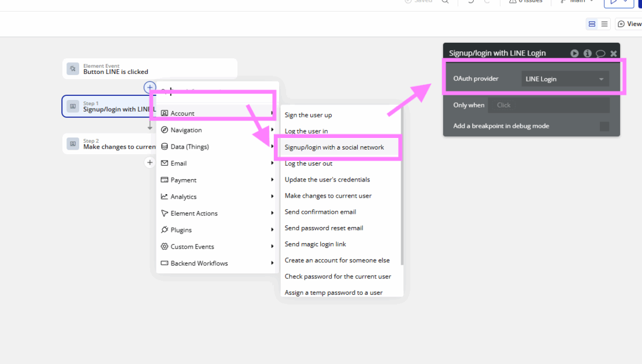
Task: Expand the Backend Workflows submenu arrow
Action: point(272,263)
